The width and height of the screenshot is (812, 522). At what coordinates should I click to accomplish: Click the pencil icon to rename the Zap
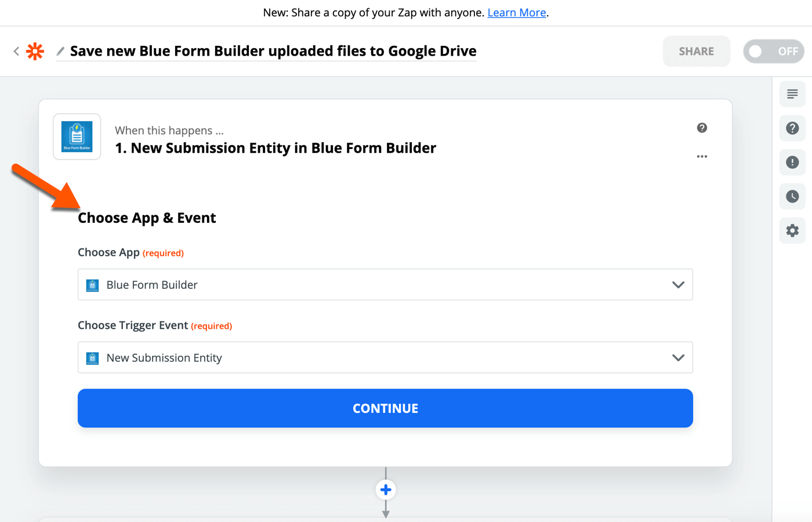pos(60,51)
